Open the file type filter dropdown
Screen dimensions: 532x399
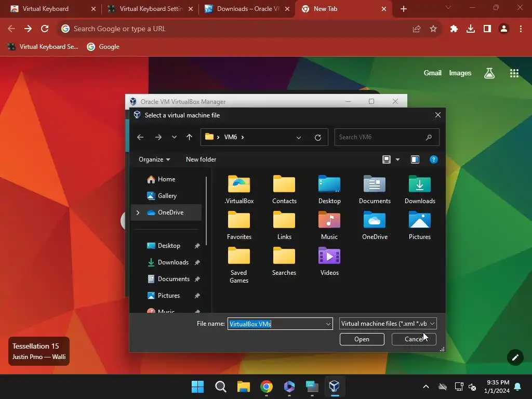coord(388,324)
